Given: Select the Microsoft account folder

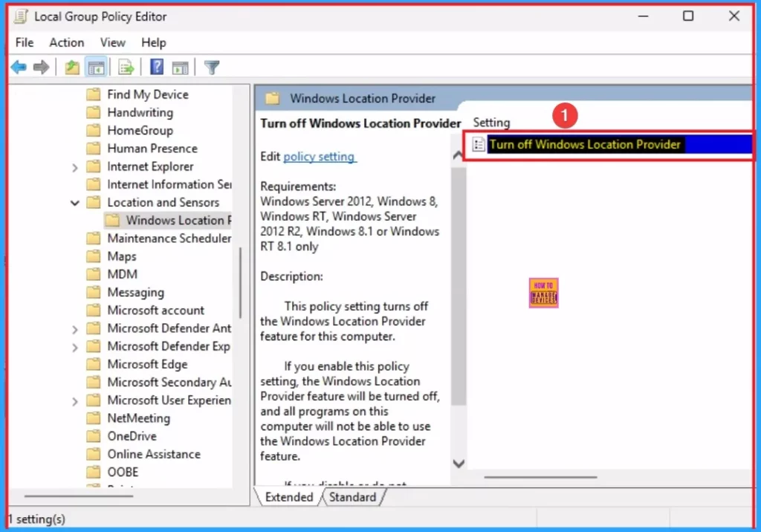Looking at the screenshot, I should tap(155, 310).
